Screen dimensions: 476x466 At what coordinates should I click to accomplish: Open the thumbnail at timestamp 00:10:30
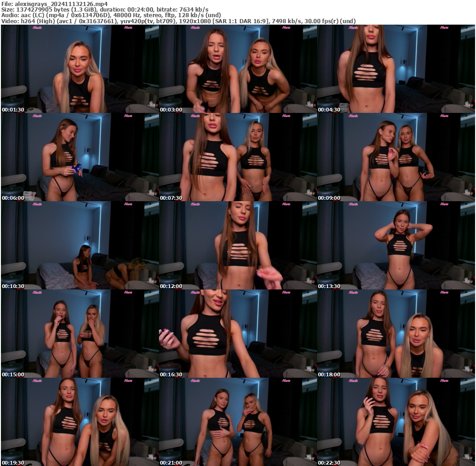[79, 244]
